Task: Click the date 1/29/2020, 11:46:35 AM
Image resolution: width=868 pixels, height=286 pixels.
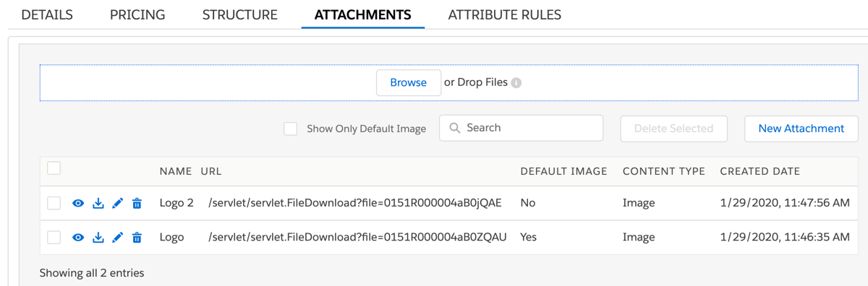Action: pyautogui.click(x=785, y=238)
